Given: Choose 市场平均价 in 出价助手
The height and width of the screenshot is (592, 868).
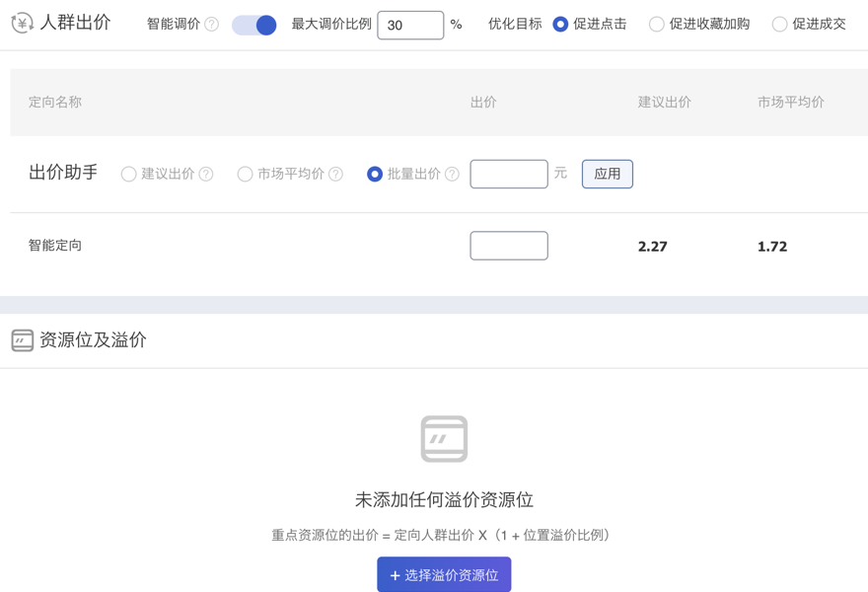Looking at the screenshot, I should tap(245, 174).
